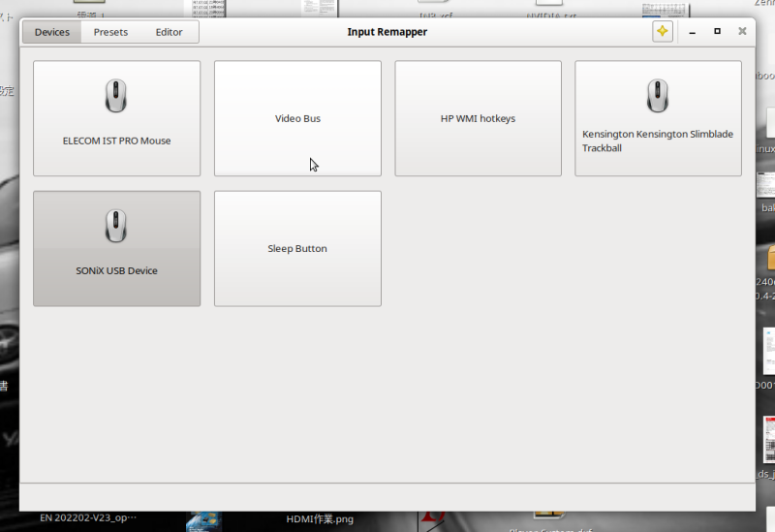Click the ELECOM IST PRO Mouse label

pos(116,141)
